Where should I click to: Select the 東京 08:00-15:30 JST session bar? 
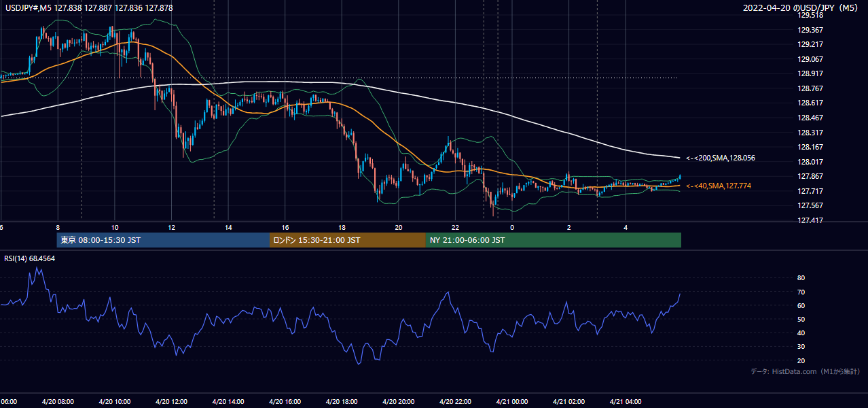163,240
